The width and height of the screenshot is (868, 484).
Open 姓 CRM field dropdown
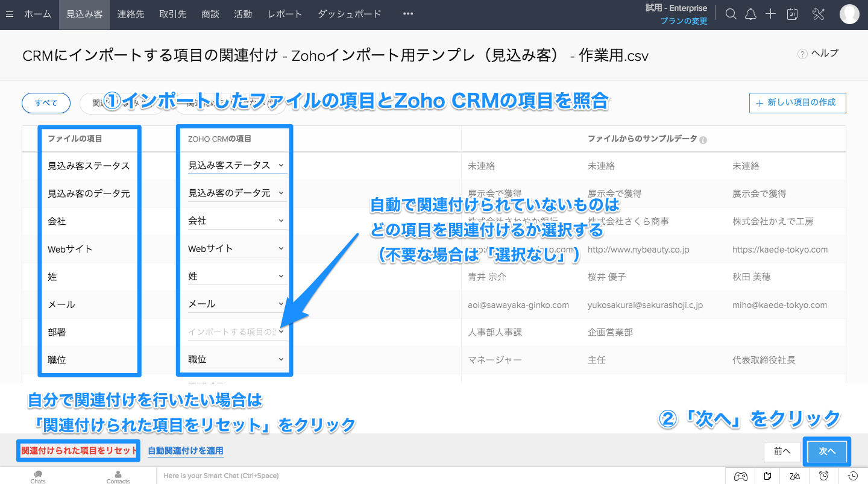pos(237,276)
